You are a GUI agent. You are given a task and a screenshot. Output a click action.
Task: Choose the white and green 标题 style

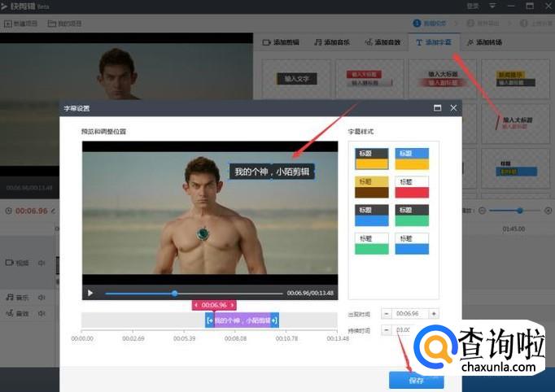point(370,243)
